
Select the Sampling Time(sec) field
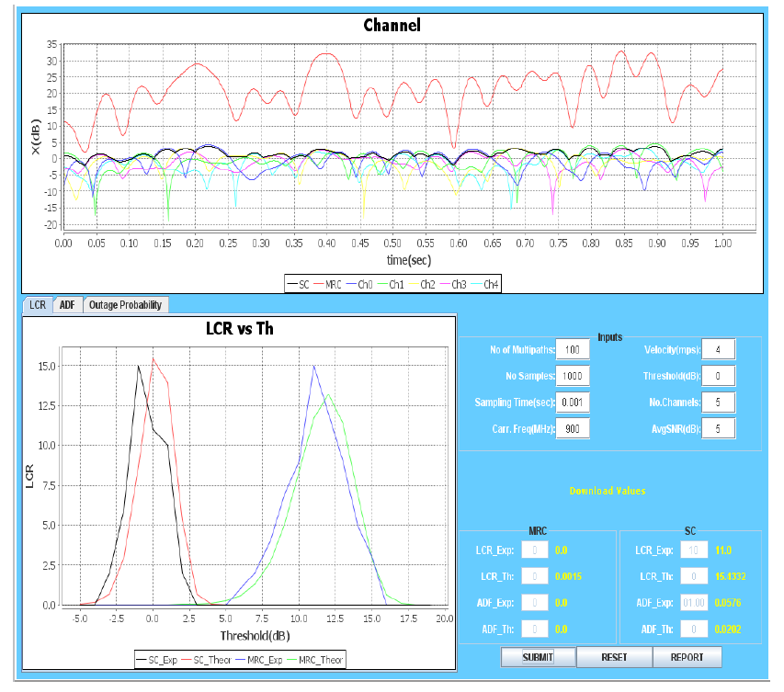574,403
